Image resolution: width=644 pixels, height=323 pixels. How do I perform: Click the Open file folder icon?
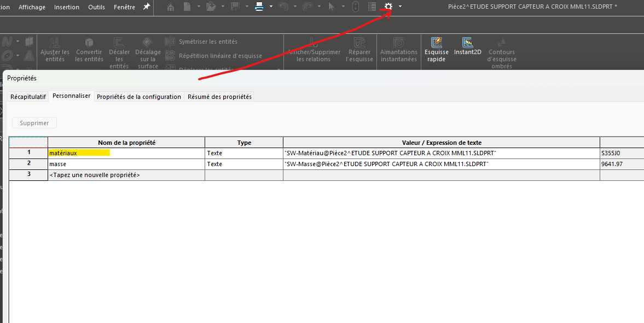[211, 7]
